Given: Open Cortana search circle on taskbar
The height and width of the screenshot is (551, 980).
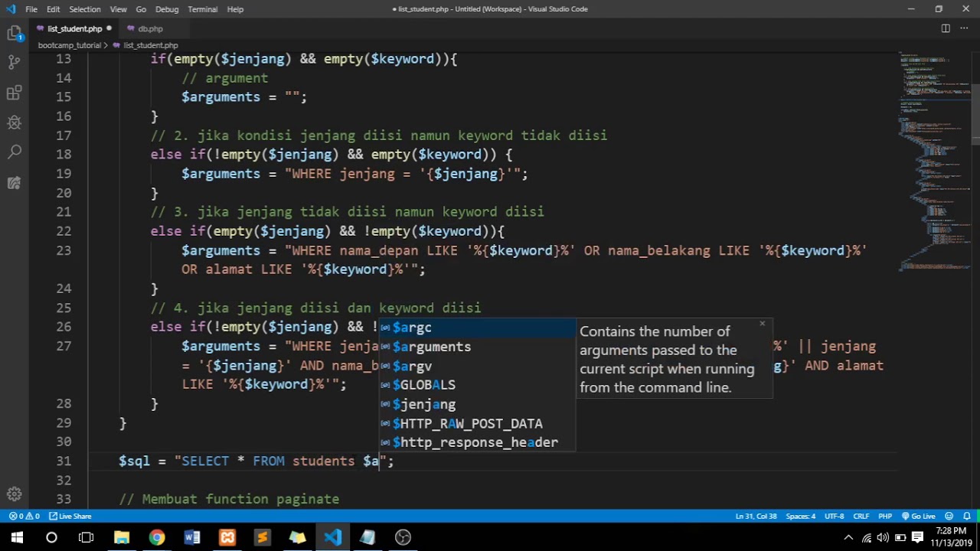Looking at the screenshot, I should [51, 537].
